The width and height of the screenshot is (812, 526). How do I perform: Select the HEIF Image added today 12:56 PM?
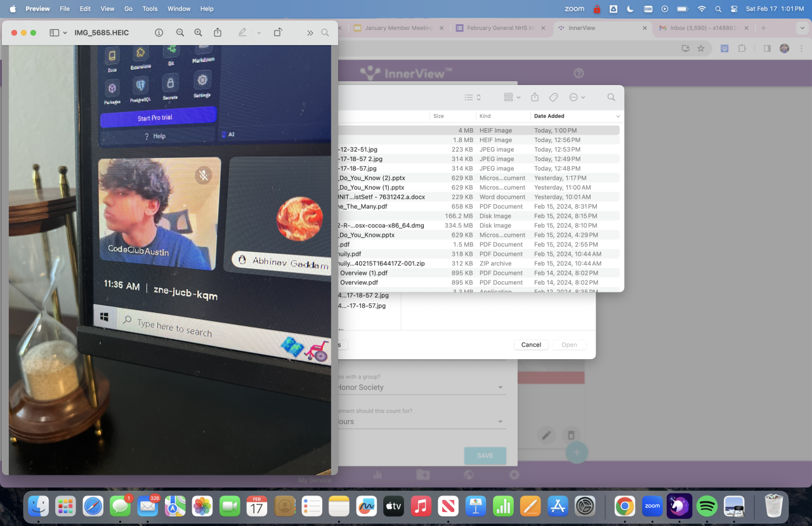(x=478, y=140)
